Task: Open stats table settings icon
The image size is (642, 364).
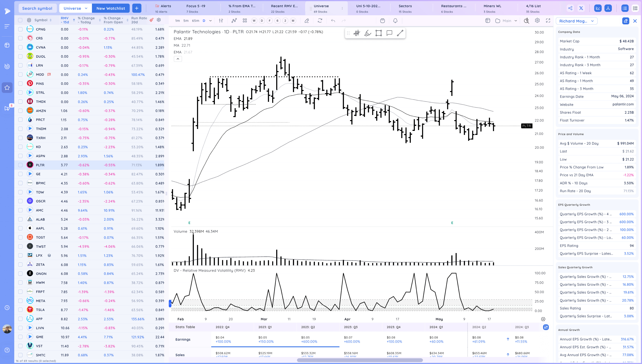Action: tap(546, 327)
